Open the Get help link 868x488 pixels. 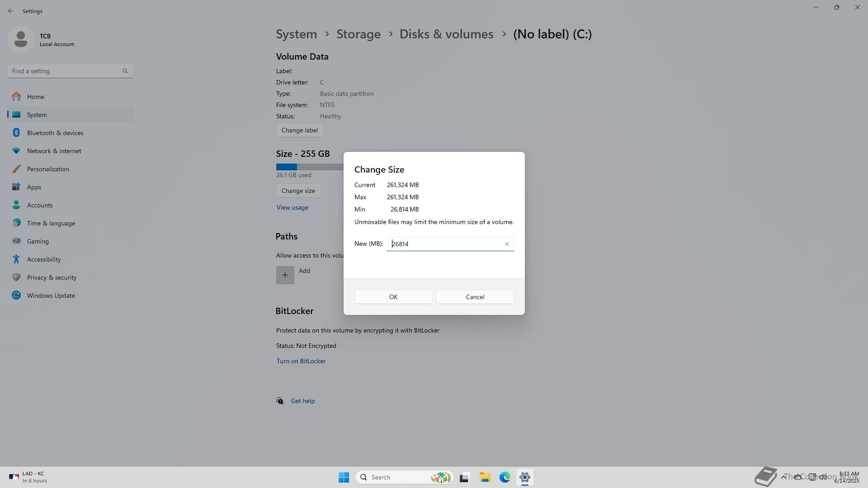[x=302, y=401]
